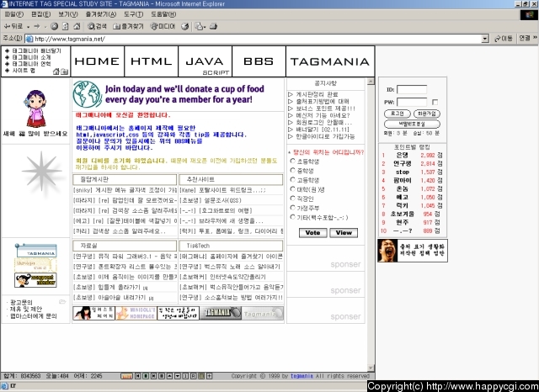This screenshot has width=539, height=392.
Task: Click the page icon in the address bar
Action: [29, 39]
